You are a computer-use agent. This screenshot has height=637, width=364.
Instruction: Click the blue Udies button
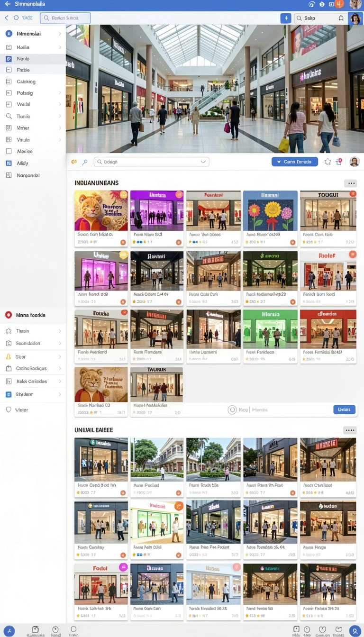click(x=344, y=409)
